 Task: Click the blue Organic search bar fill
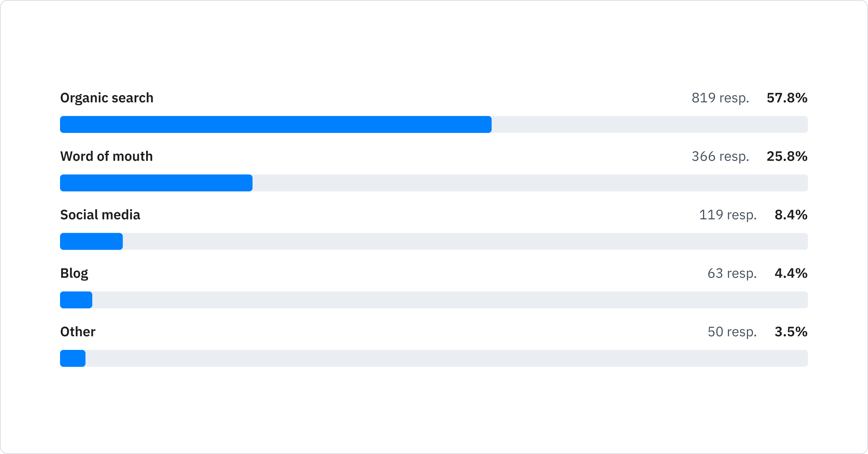click(x=276, y=125)
